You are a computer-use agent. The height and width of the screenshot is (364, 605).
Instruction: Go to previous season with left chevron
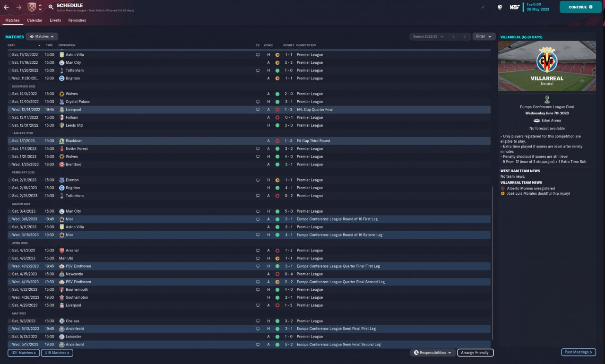coord(453,36)
